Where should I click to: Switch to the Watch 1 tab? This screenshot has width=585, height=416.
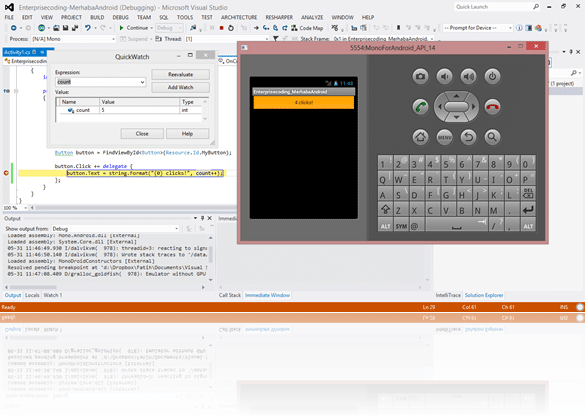(x=53, y=295)
